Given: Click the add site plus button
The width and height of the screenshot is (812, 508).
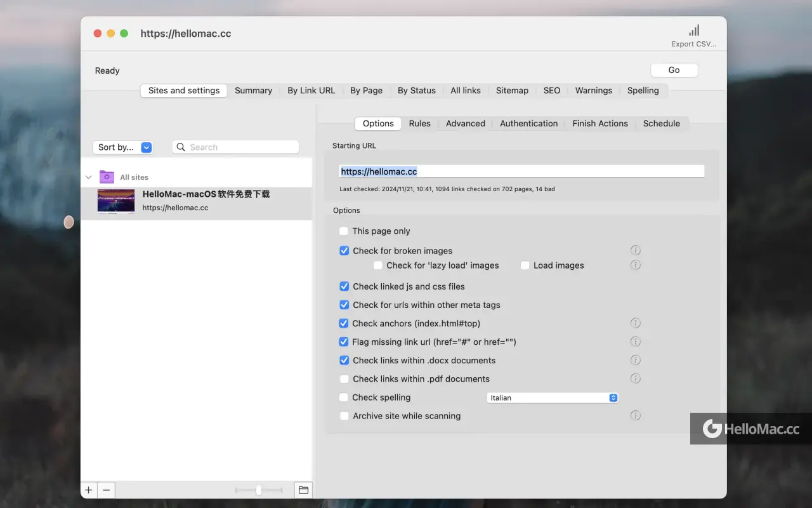Looking at the screenshot, I should point(89,490).
